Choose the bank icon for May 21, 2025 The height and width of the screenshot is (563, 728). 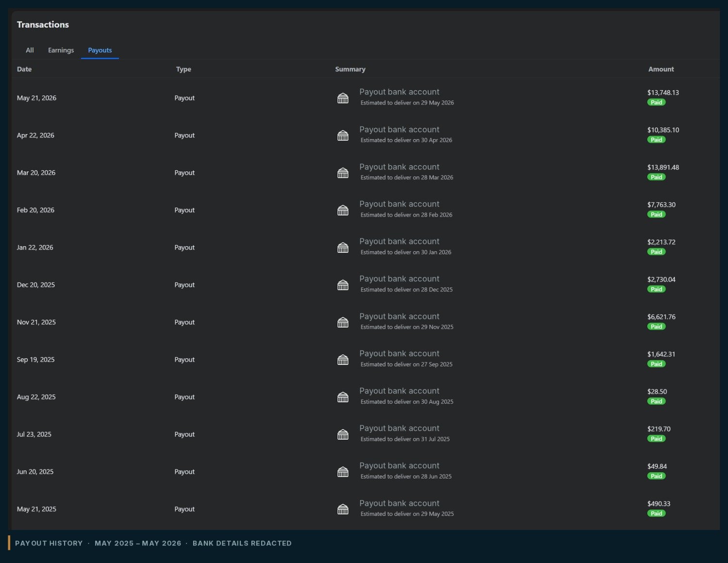343,509
